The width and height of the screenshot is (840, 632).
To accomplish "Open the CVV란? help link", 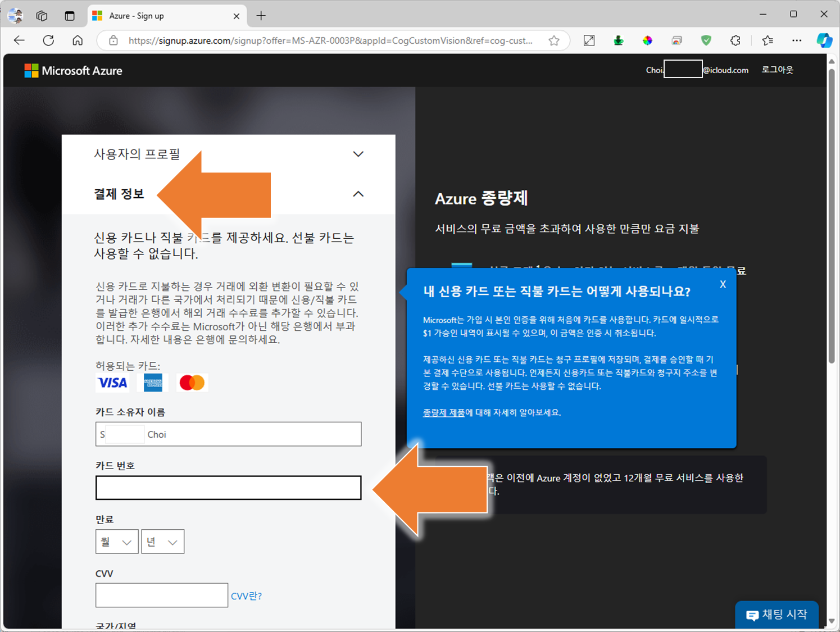I will pos(247,596).
